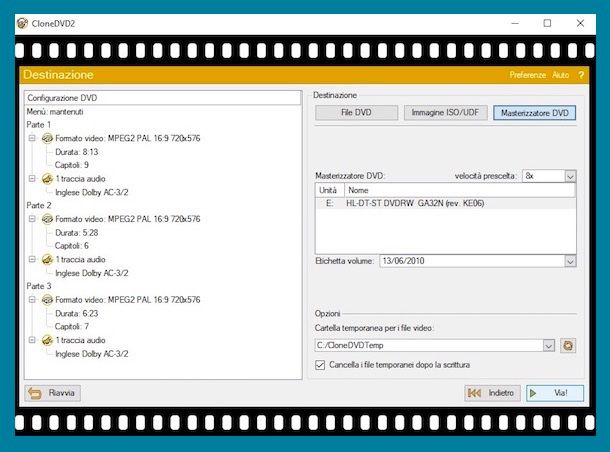Select drive E: HL-DT-ST DVDRW GA32N
This screenshot has width=610, height=452.
click(x=445, y=203)
